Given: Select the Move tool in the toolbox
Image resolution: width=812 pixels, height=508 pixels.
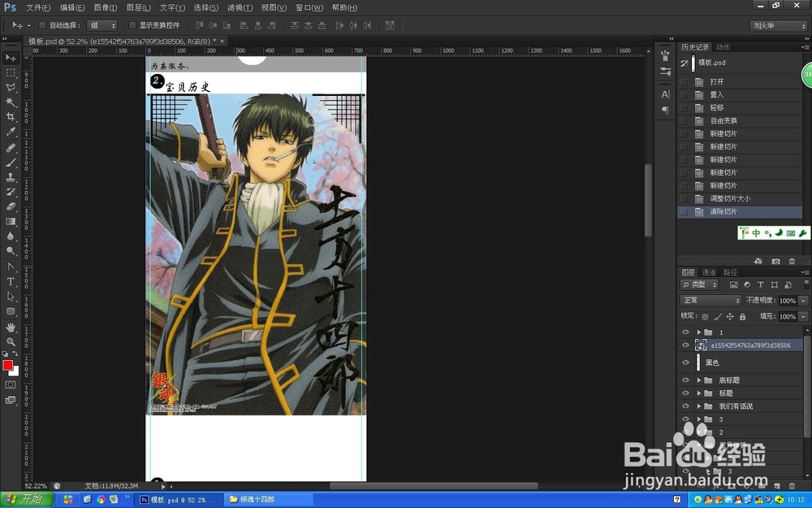Looking at the screenshot, I should [11, 58].
